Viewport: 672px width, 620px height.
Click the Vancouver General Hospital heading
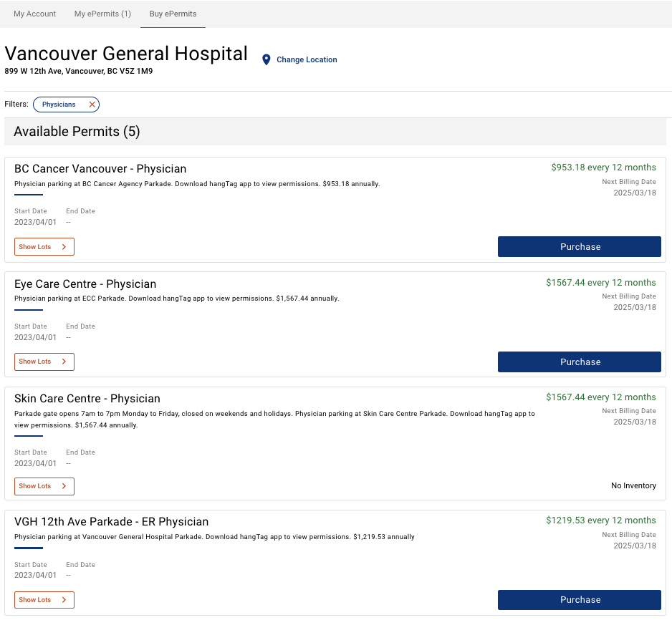pos(126,54)
